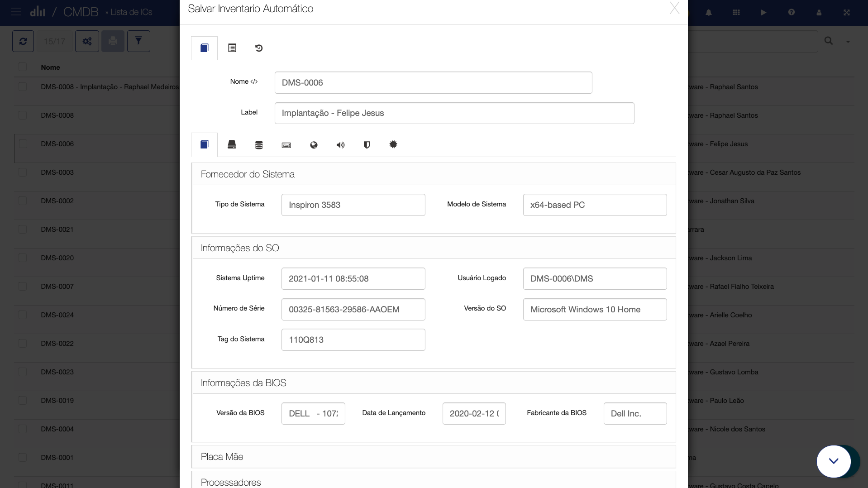
Task: Open the globe network tab icon
Action: click(x=314, y=145)
